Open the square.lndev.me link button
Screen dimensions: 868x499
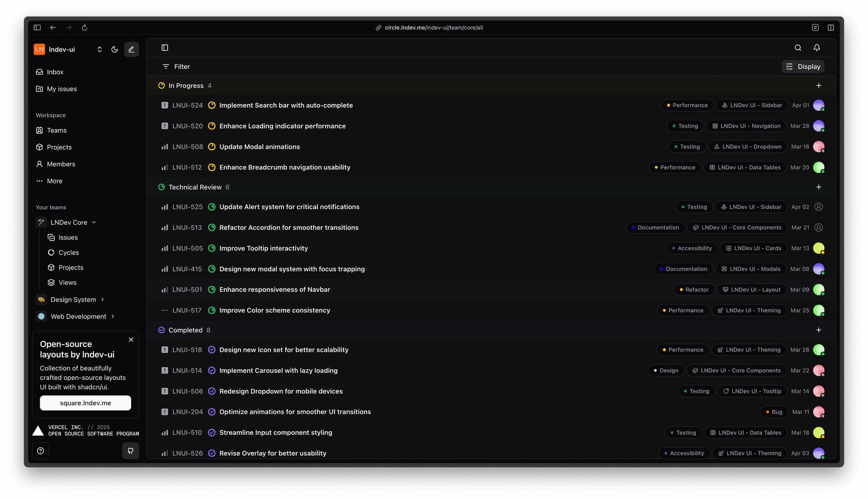point(85,403)
